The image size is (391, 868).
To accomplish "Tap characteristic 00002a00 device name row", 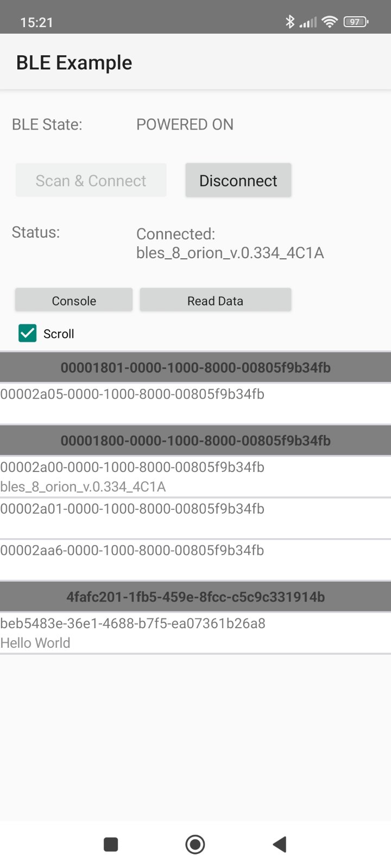I will point(195,476).
